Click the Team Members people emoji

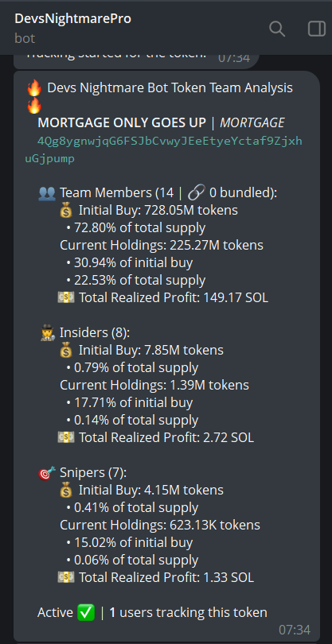47,192
